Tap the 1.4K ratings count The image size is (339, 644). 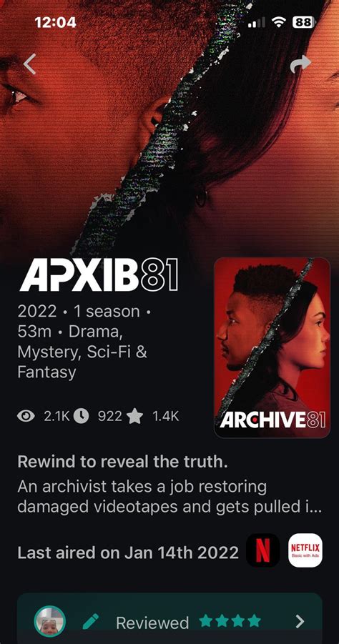[166, 416]
